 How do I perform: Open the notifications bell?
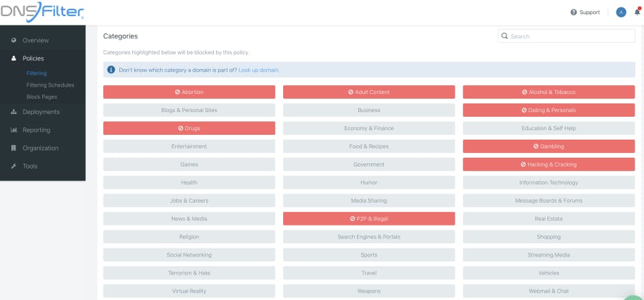pyautogui.click(x=637, y=12)
